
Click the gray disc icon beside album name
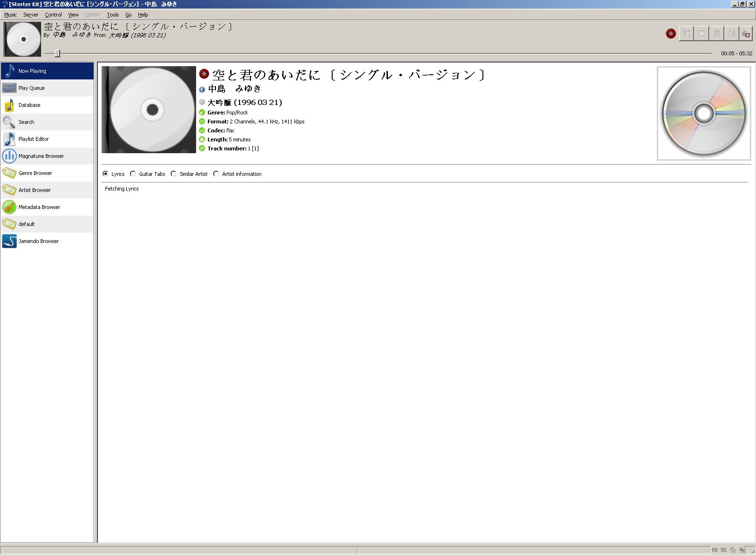pos(202,102)
